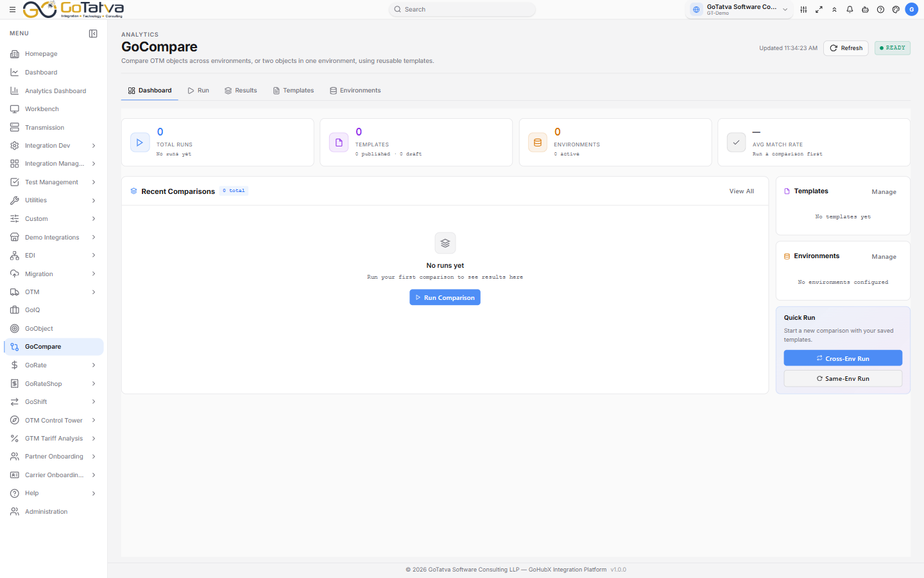The image size is (924, 578).
Task: Expand the GoRate submenu chevron
Action: (94, 365)
